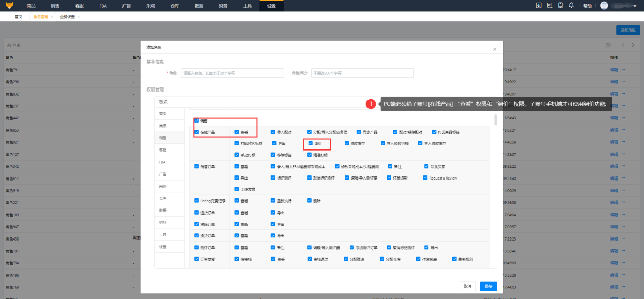
Task: Open 销售 in top navigation
Action: point(55,6)
